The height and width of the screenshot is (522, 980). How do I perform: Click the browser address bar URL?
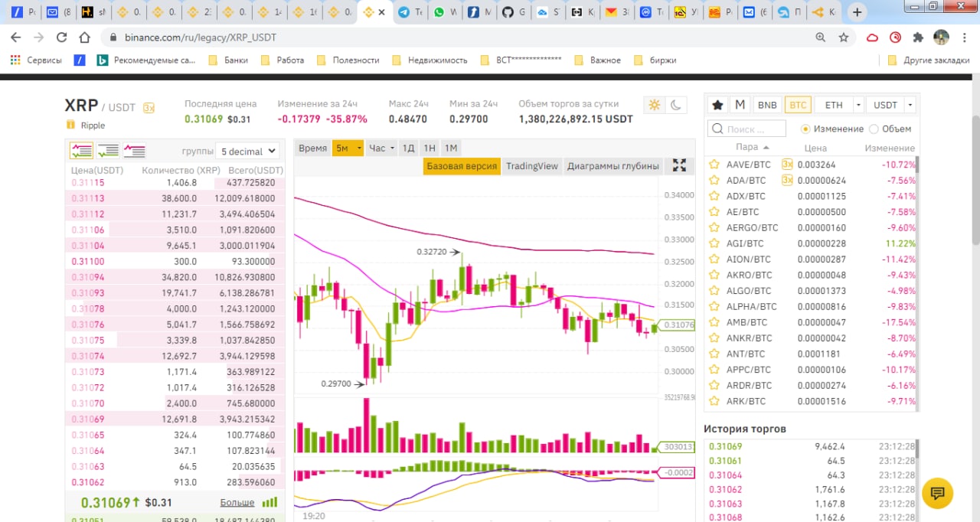[201, 37]
